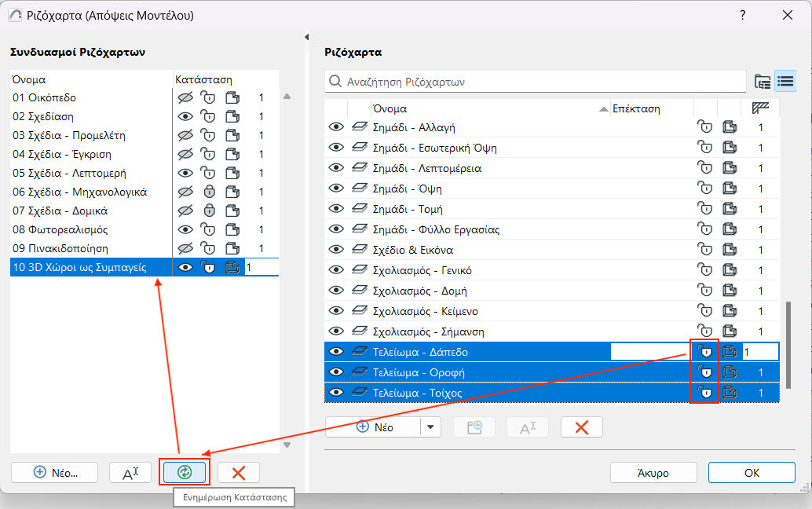Select layer combination 06 Σχέδια - Μηχανολογικά
This screenshot has width=812, height=509.
(x=80, y=192)
